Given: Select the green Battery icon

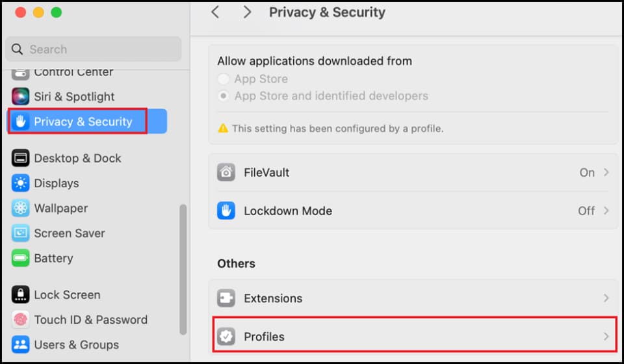Looking at the screenshot, I should pos(20,258).
